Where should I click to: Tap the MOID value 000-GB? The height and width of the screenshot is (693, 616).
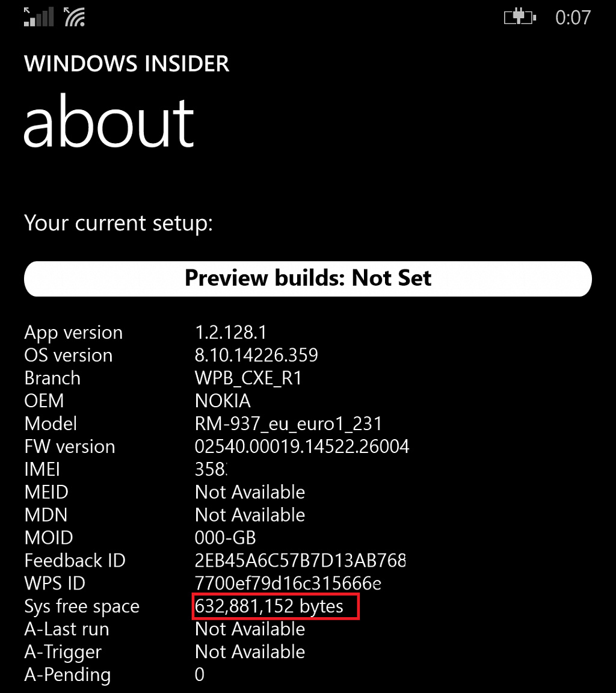coord(226,538)
